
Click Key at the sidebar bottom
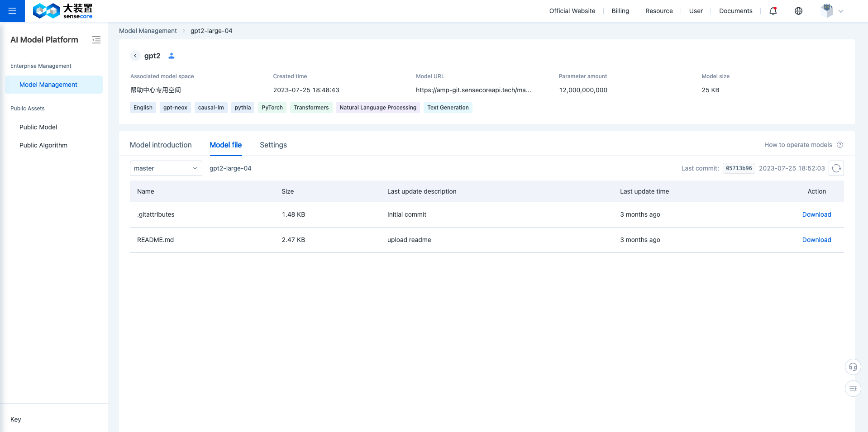point(16,419)
